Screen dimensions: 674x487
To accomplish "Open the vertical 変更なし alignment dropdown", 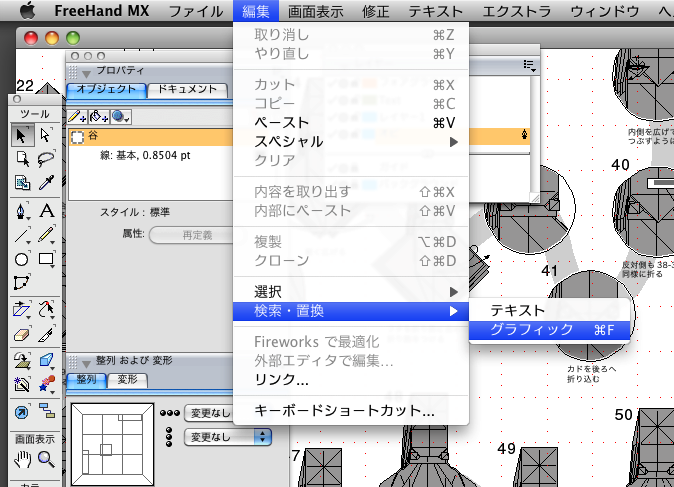I will tap(228, 437).
